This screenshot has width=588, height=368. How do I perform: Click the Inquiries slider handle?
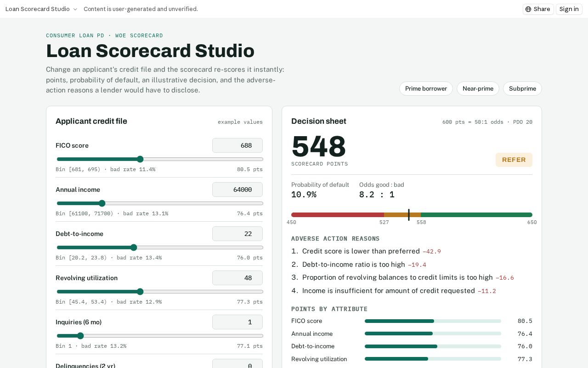pyautogui.click(x=80, y=336)
